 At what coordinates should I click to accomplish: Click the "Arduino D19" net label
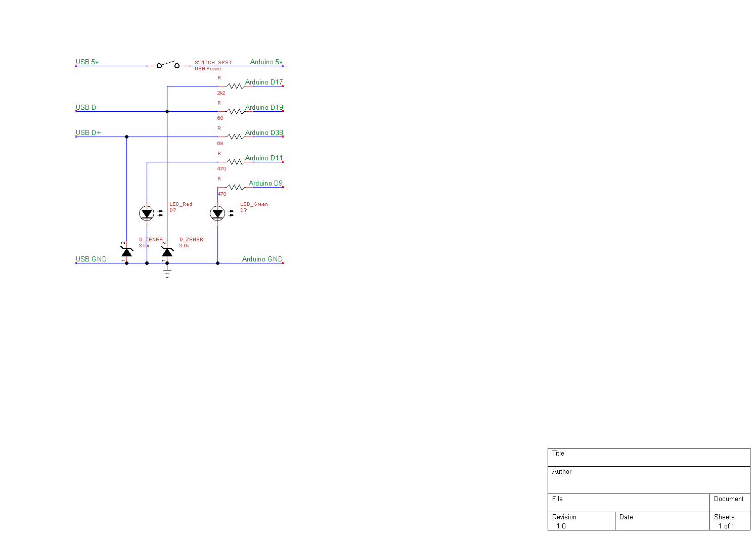coord(264,107)
